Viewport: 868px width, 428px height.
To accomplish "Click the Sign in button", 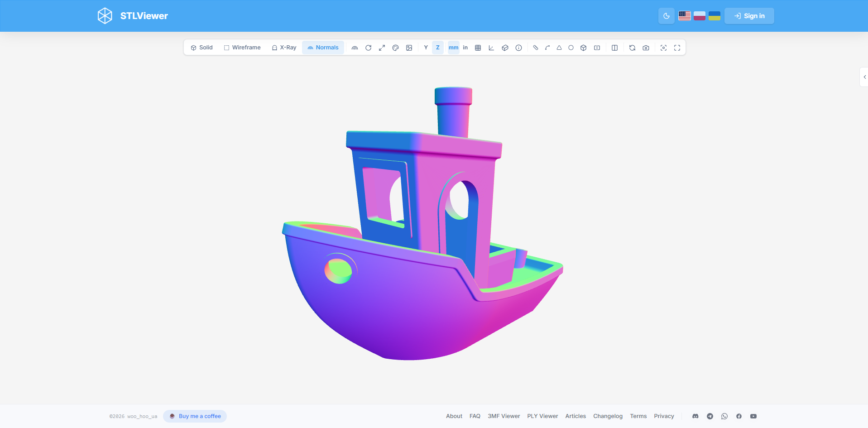I will 749,16.
